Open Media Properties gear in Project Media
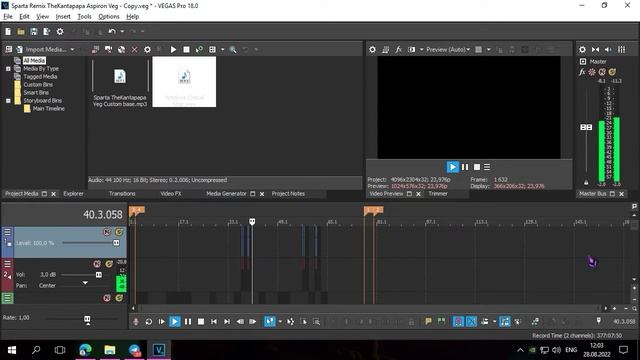The image size is (640, 360). coord(147,49)
